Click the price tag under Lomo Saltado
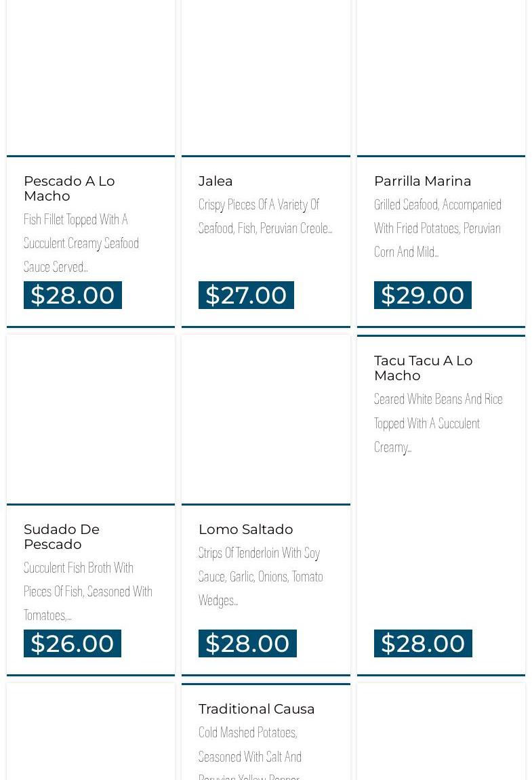Image resolution: width=532 pixels, height=780 pixels. click(x=247, y=644)
